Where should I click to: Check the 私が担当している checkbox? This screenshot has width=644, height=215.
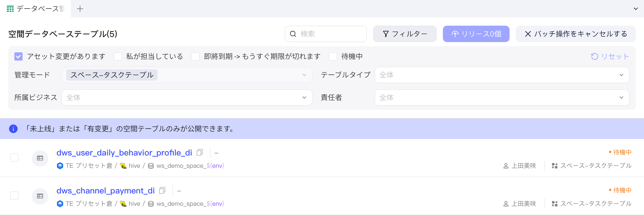tap(118, 56)
